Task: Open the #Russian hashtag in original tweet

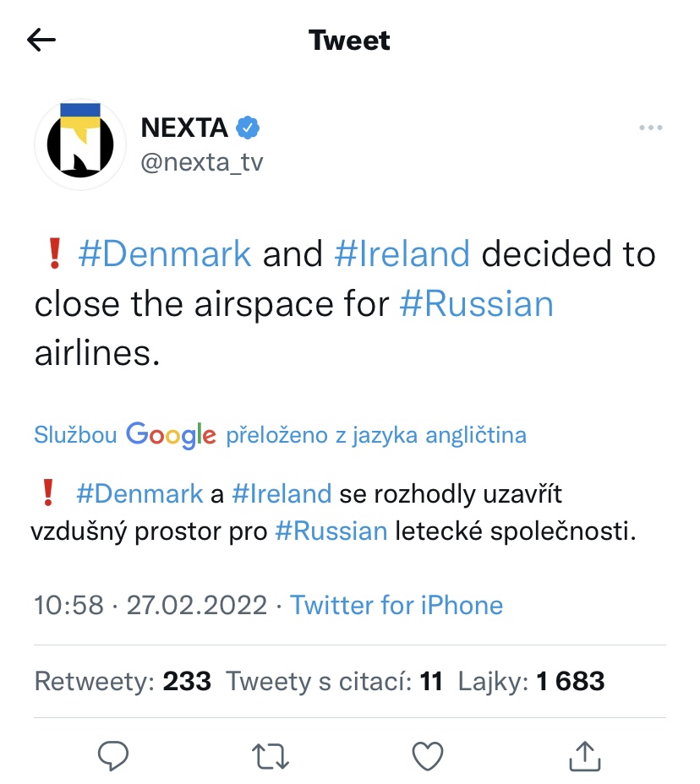Action: [476, 304]
